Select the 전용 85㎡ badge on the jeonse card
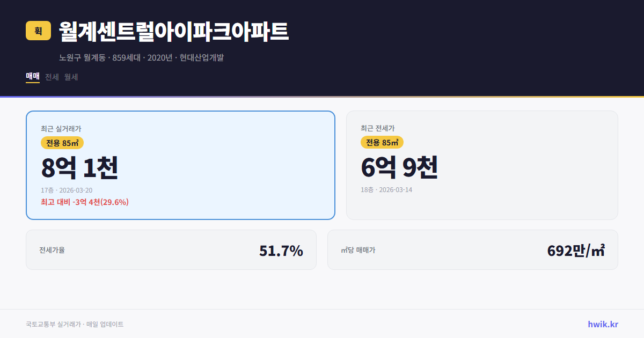Viewport: 644px width, 338px height. point(382,143)
